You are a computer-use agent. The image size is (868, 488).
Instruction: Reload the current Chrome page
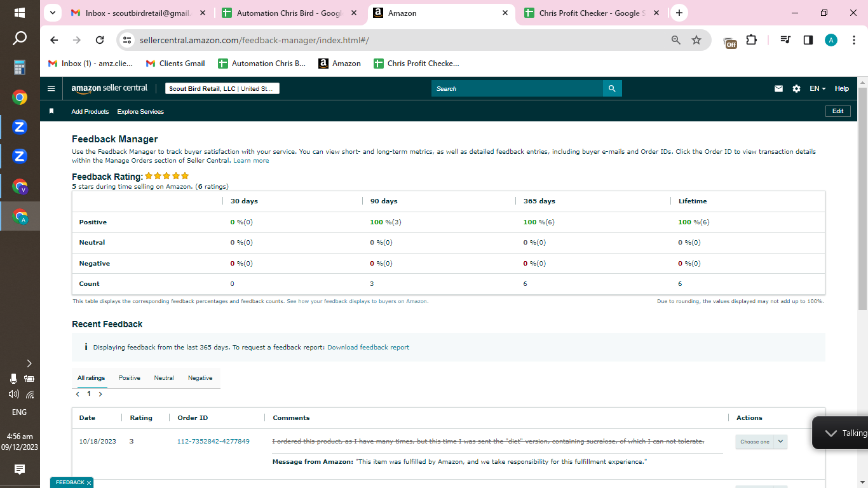point(100,40)
